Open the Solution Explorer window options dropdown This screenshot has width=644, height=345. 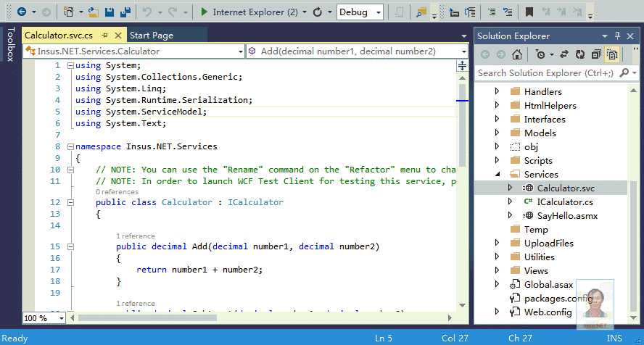605,36
